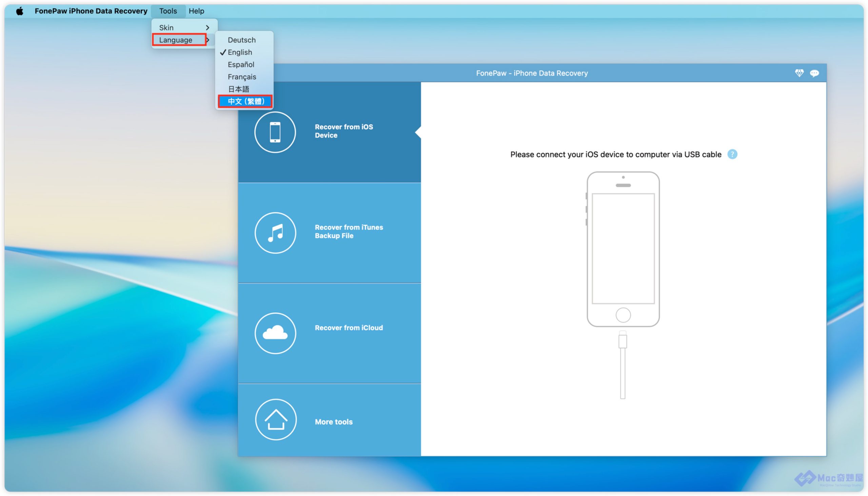Click the iPhone device icon circle
This screenshot has height=496, width=868.
click(x=275, y=132)
